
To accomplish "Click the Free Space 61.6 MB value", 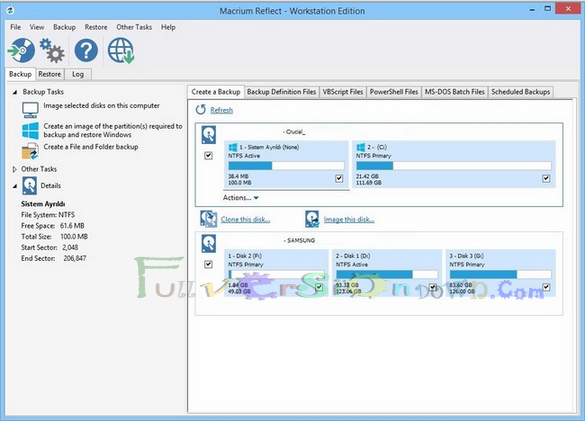I will pos(72,226).
